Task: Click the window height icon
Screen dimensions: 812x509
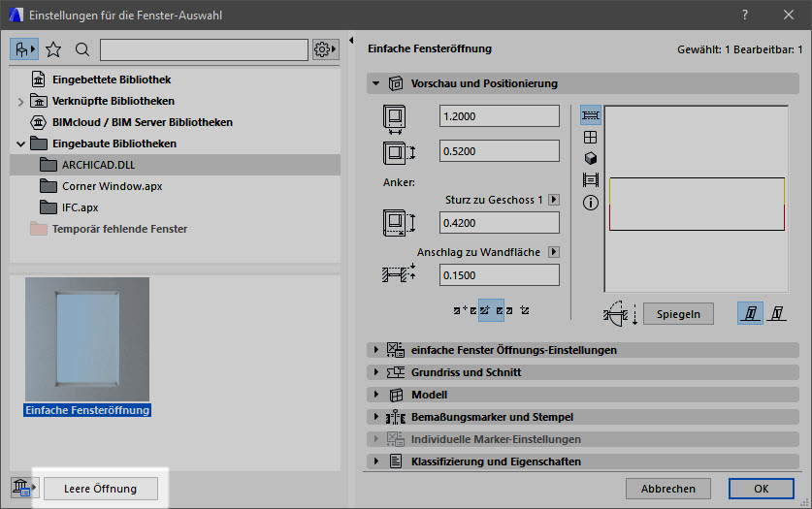Action: click(399, 153)
